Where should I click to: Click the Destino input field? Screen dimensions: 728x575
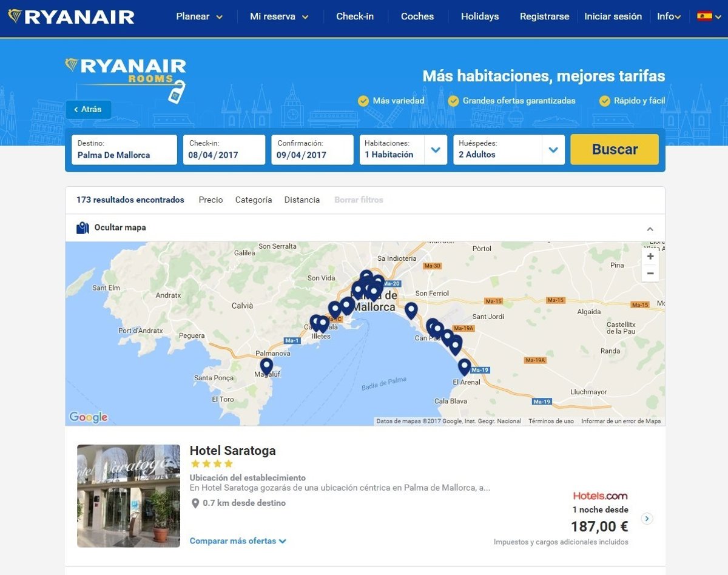tap(124, 150)
